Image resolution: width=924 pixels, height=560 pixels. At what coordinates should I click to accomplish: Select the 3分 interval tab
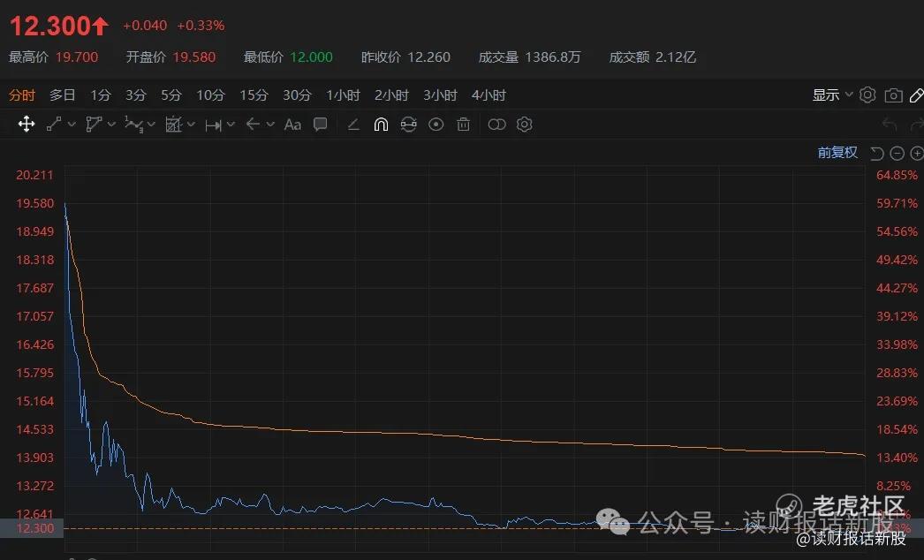(135, 95)
